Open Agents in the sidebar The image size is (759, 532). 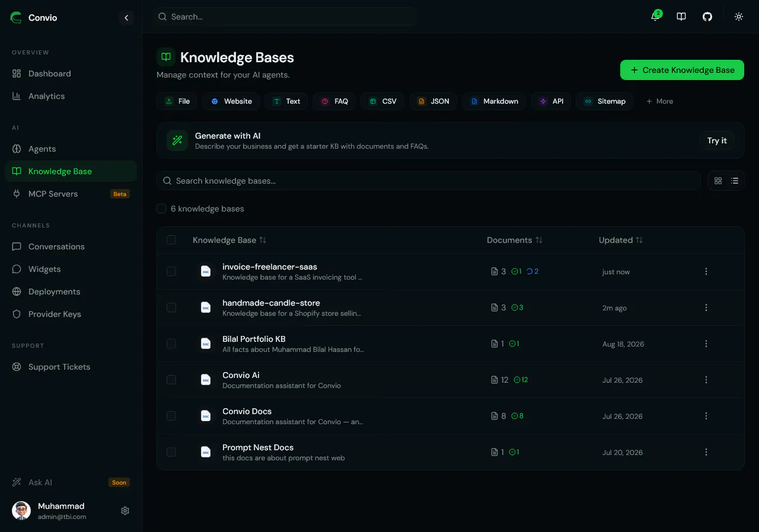71,149
